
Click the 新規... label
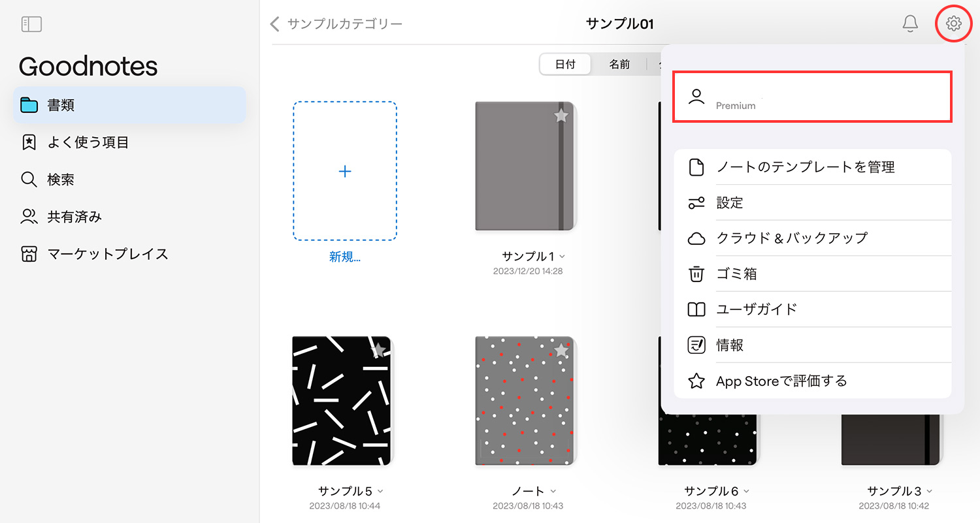point(345,257)
